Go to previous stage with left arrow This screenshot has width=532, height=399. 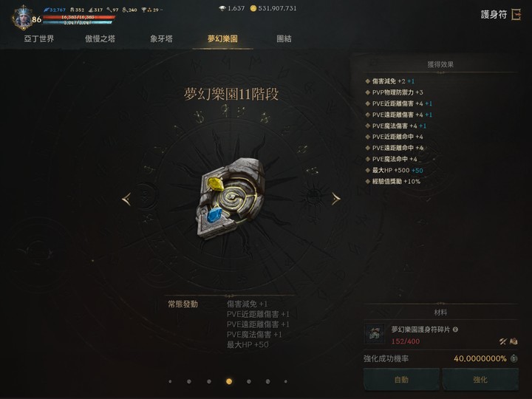(x=126, y=199)
